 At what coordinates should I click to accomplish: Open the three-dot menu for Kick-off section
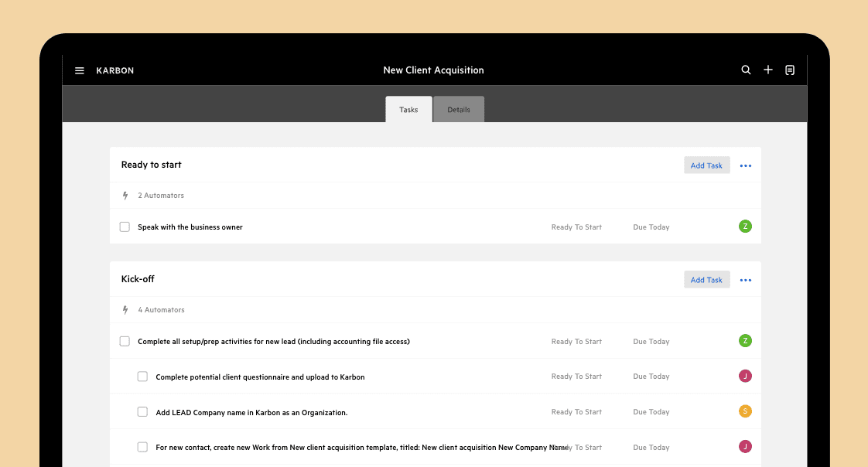746,280
